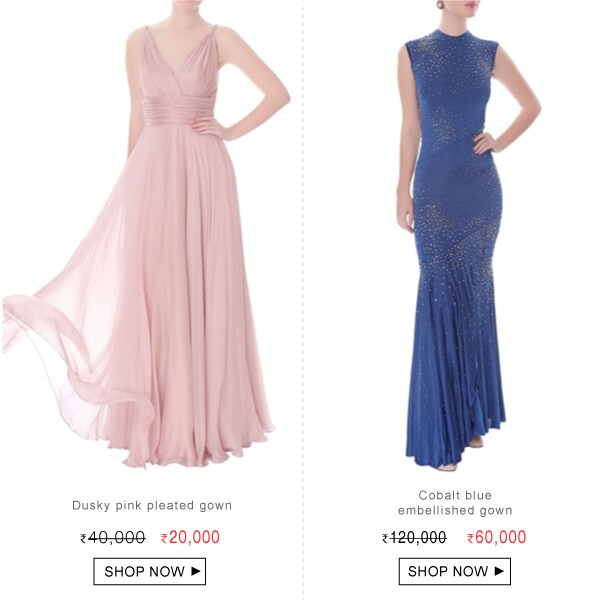Click the struck-through ₹120,000 original price

click(x=414, y=538)
